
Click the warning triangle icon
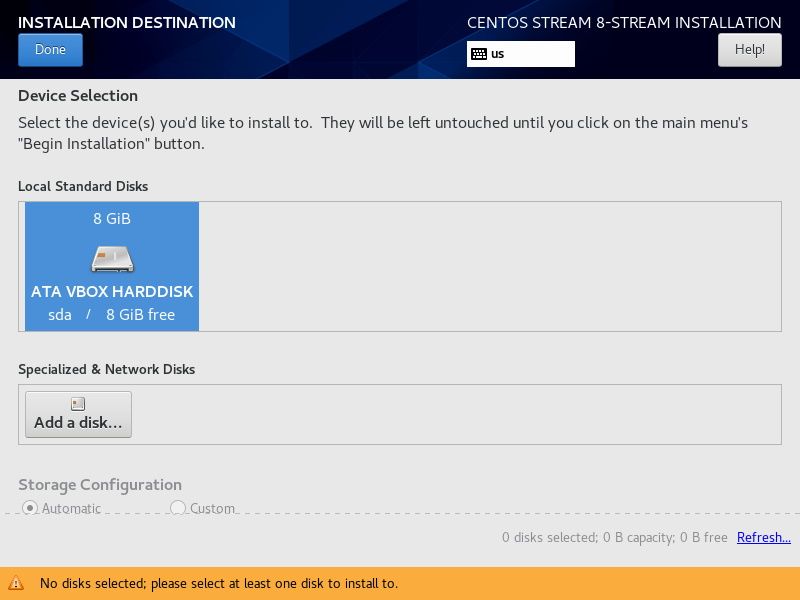16,583
